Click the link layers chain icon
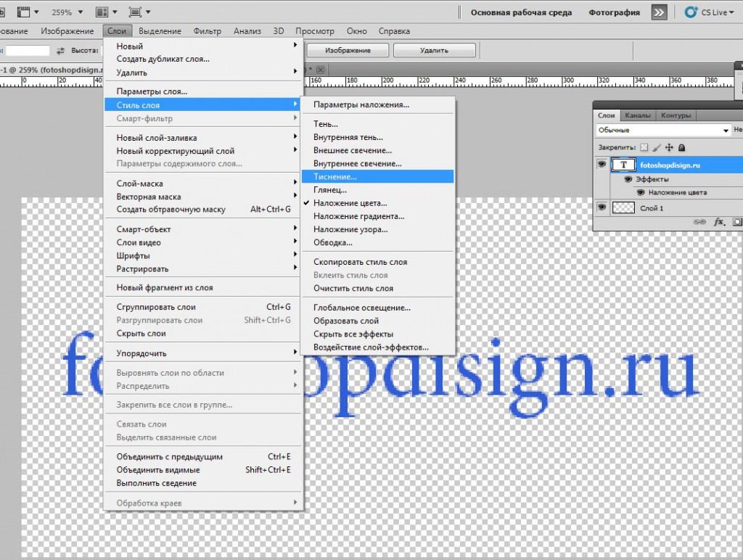This screenshot has height=560, width=743. click(699, 222)
